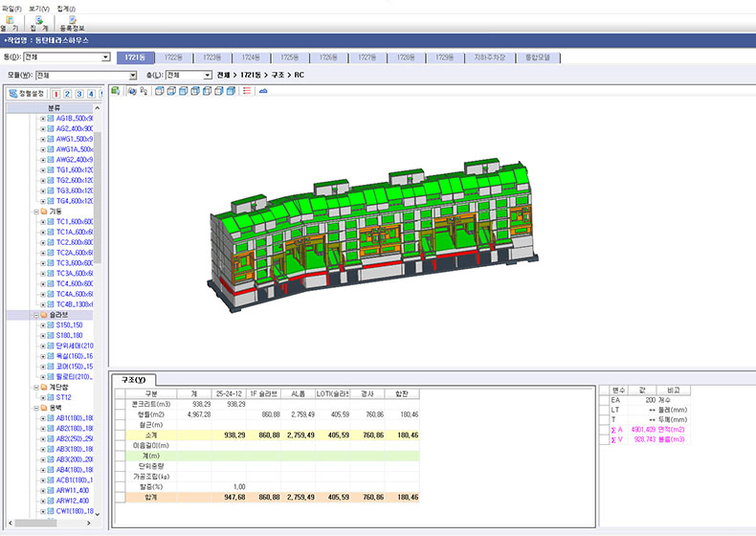
Task: Click the fifth cube view icon
Action: pyautogui.click(x=207, y=91)
